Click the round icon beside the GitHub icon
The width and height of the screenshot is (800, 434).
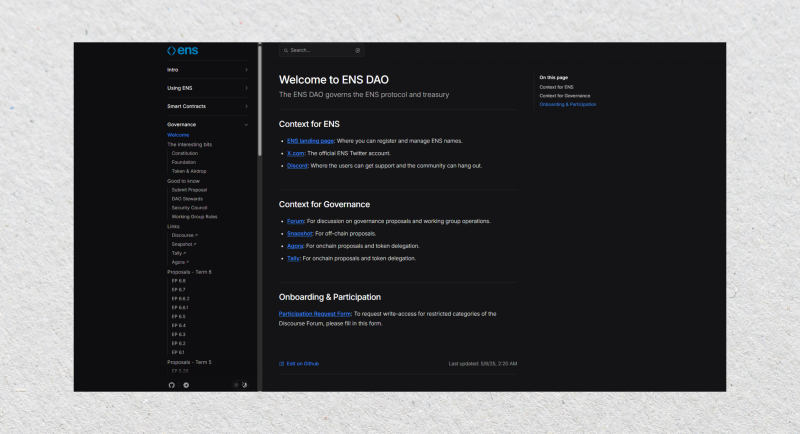(x=186, y=385)
